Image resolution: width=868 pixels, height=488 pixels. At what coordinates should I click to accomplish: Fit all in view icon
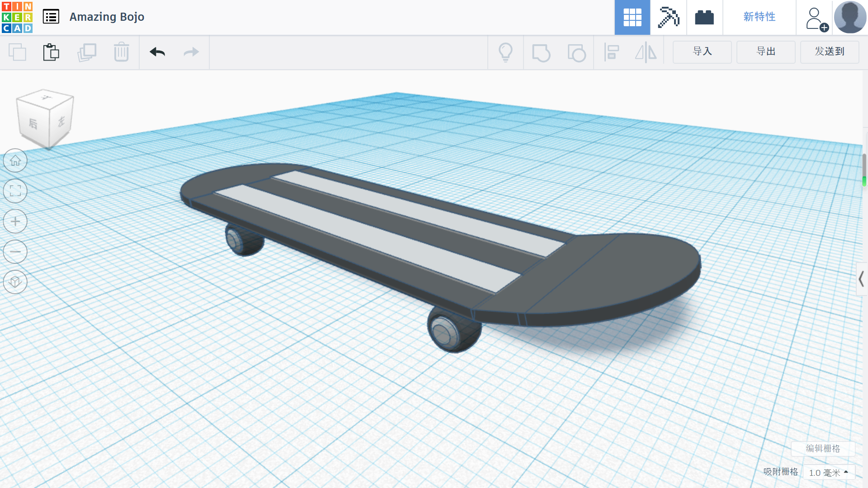point(15,191)
